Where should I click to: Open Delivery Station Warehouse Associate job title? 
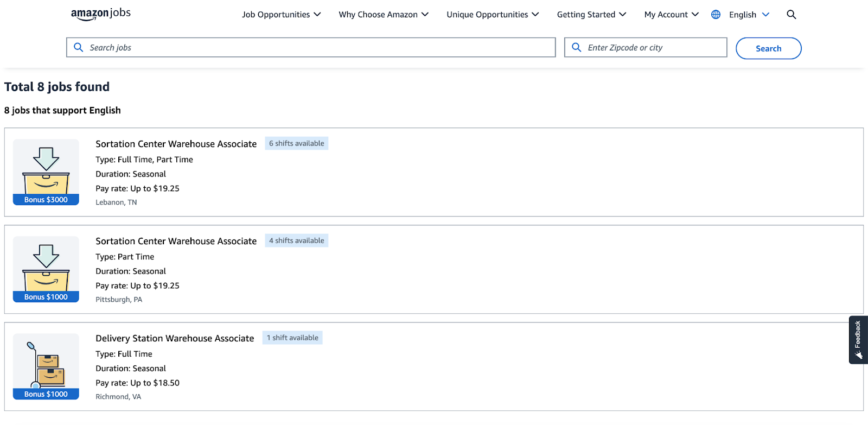click(175, 338)
